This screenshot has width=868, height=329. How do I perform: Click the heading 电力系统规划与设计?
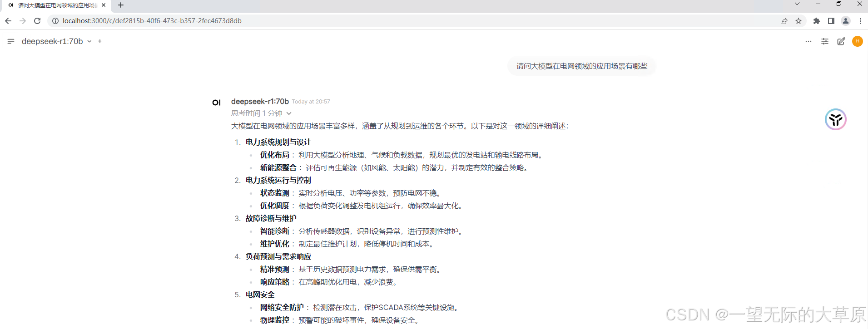click(278, 142)
